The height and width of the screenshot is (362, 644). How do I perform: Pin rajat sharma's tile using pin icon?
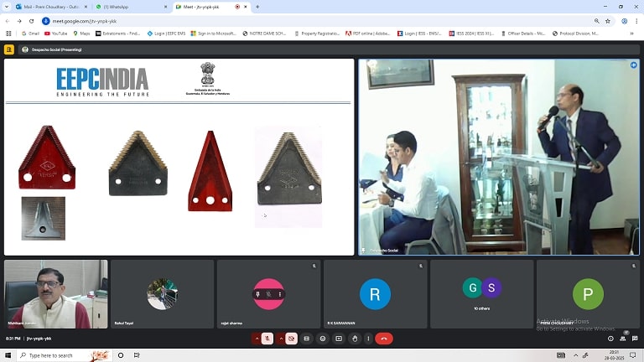(257, 294)
